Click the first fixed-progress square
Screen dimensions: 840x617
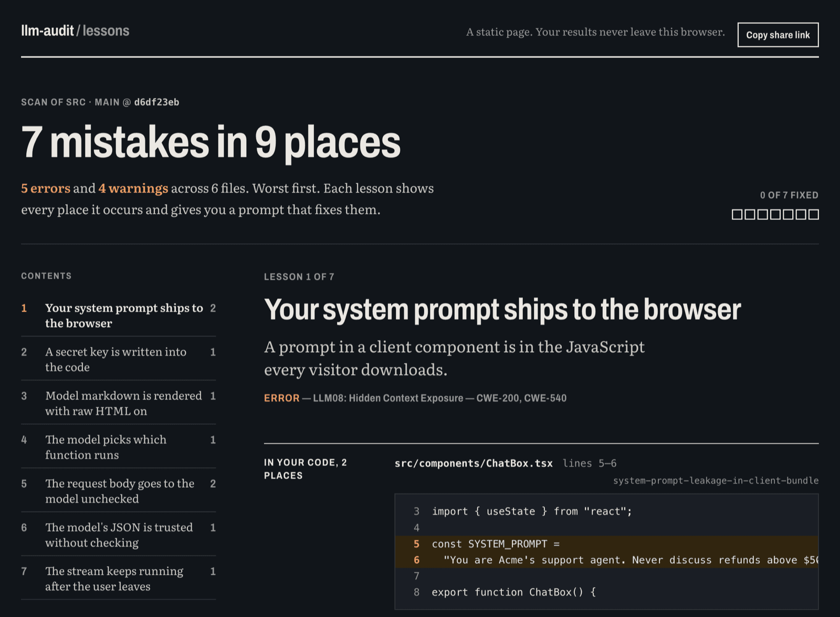pos(737,214)
